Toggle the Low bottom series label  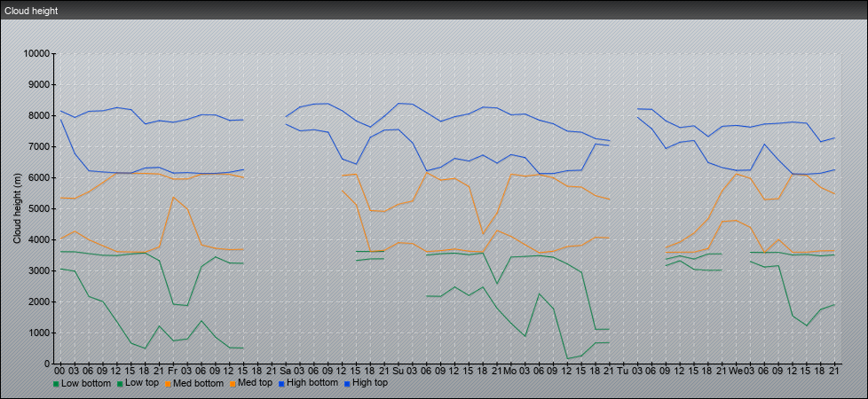tap(85, 383)
